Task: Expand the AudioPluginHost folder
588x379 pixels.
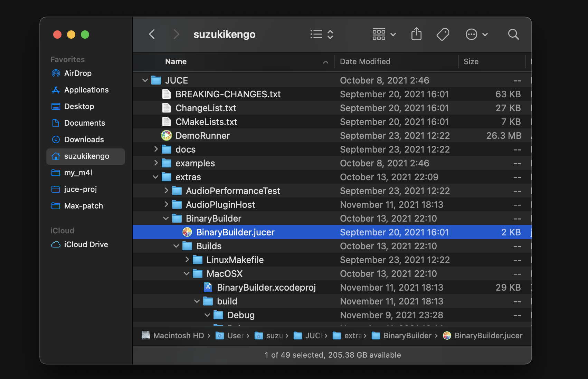Action: (x=166, y=204)
